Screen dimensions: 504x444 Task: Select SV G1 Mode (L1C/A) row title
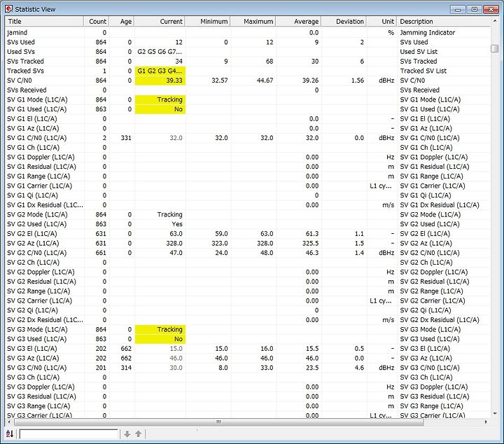[37, 99]
